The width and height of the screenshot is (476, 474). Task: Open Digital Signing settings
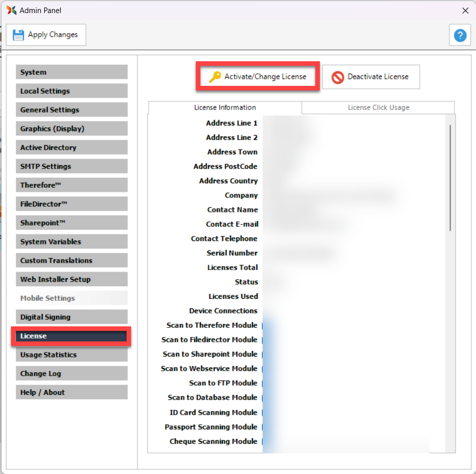coord(71,317)
